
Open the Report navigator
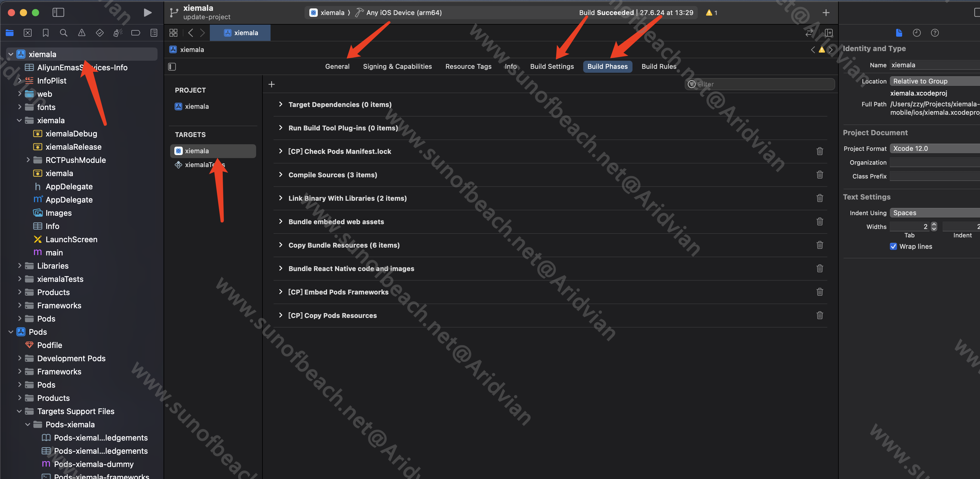coord(154,33)
